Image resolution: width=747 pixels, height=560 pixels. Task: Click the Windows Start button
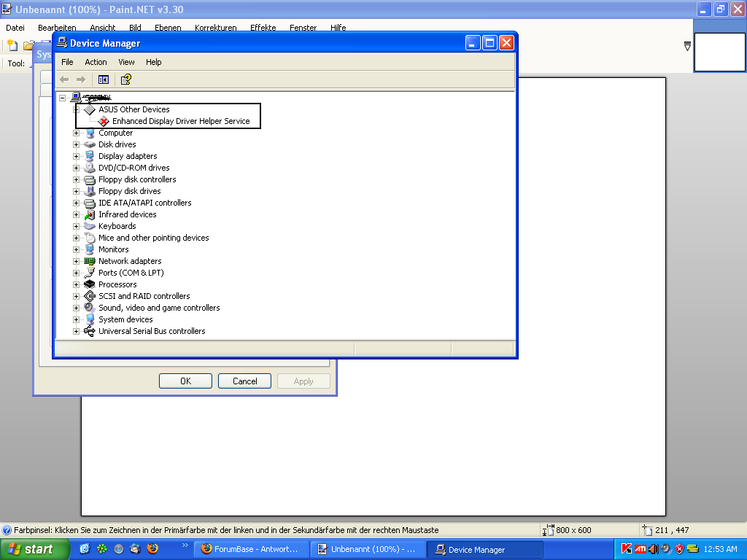pyautogui.click(x=35, y=549)
